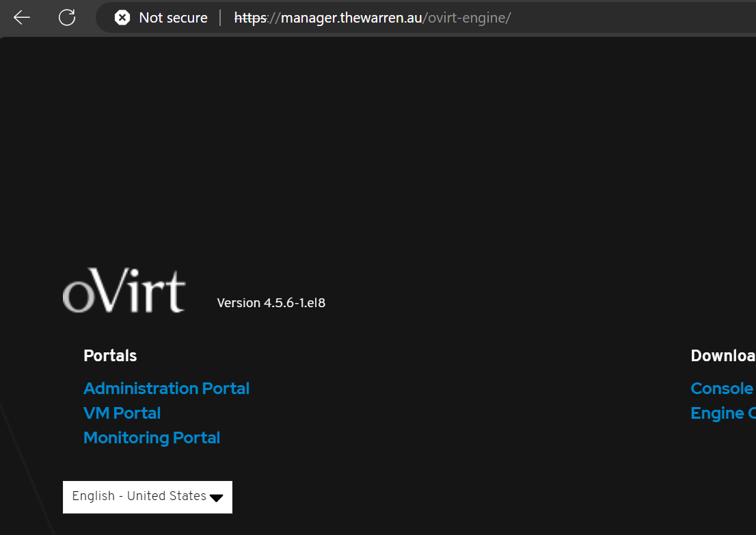Click the caret on the English - United States selector

point(217,497)
